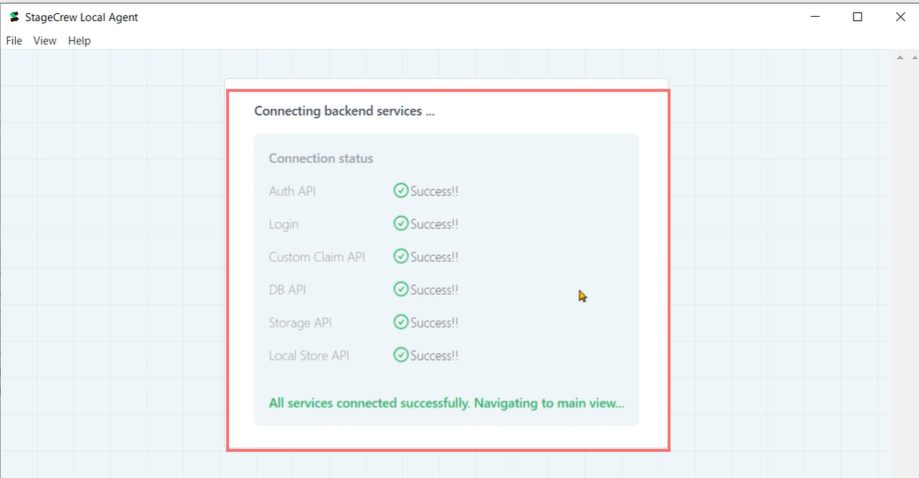Click the Auth API label
Image resolution: width=919 pixels, height=478 pixels.
point(292,191)
